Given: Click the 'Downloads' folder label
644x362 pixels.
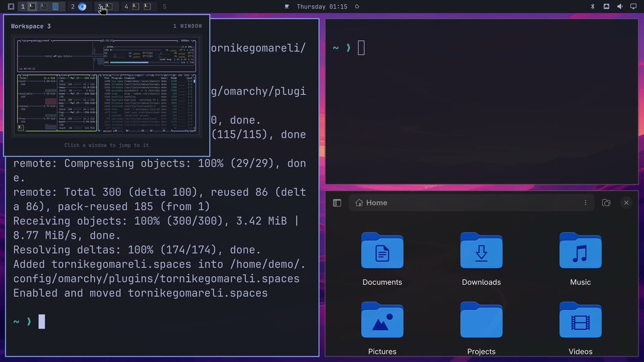Looking at the screenshot, I should pyautogui.click(x=481, y=282).
